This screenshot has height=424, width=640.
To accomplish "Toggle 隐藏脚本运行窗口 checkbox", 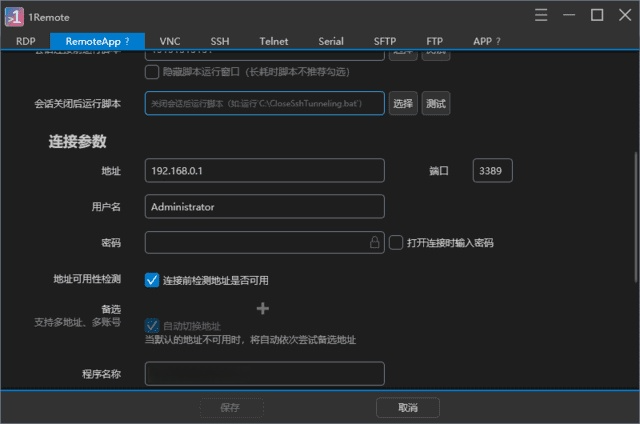I will pyautogui.click(x=152, y=72).
